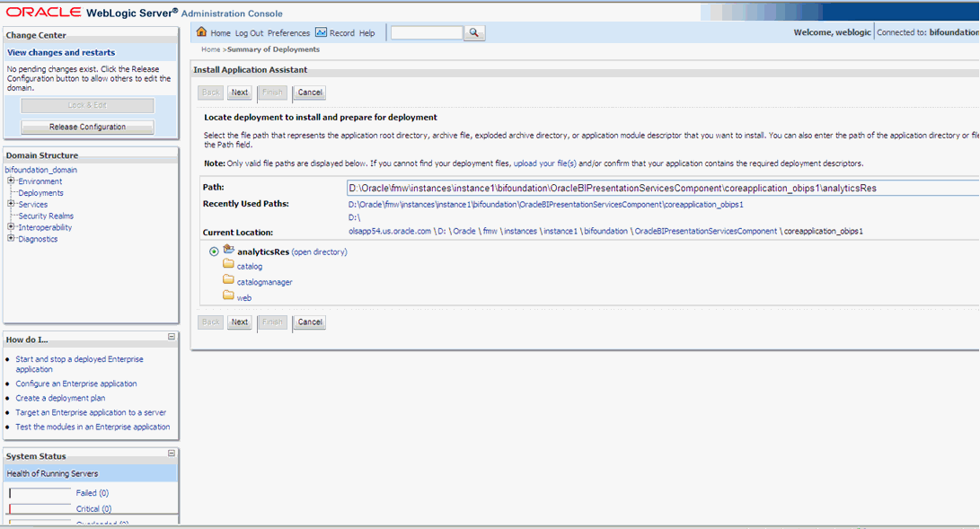Click the Diagnostics tree label
Screen dimensions: 980x529
coord(38,239)
